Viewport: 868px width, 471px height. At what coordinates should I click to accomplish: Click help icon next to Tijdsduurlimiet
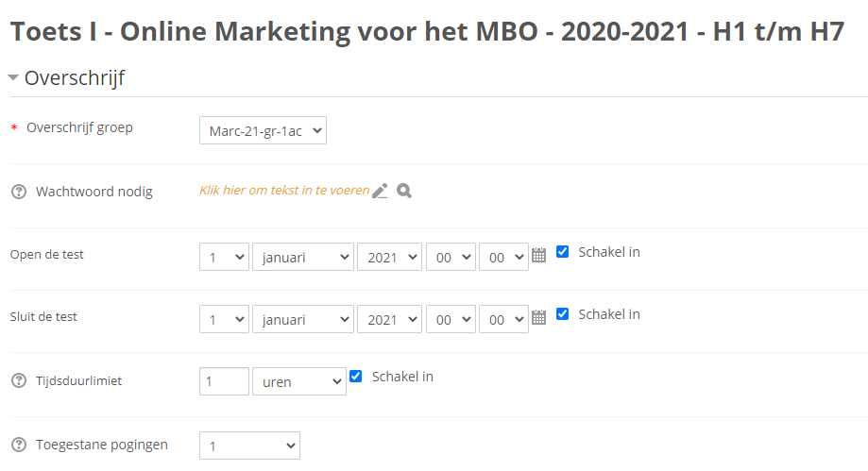point(18,381)
